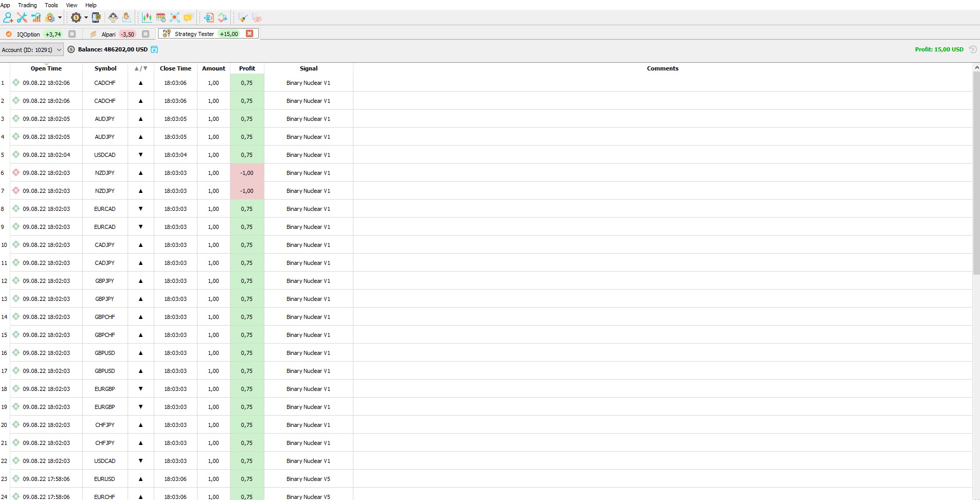
Task: Sort by the Amount column header
Action: coord(213,68)
